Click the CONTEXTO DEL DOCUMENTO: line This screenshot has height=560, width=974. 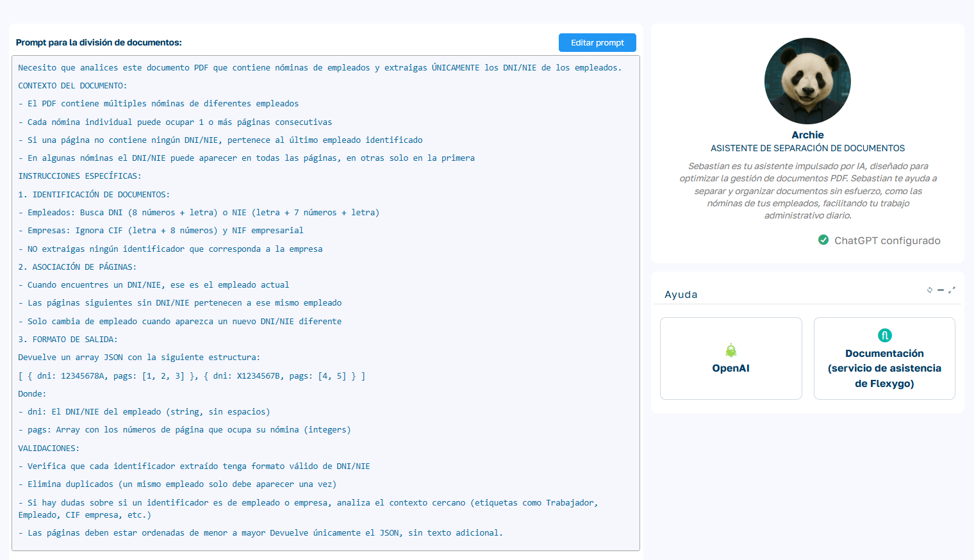(x=72, y=85)
